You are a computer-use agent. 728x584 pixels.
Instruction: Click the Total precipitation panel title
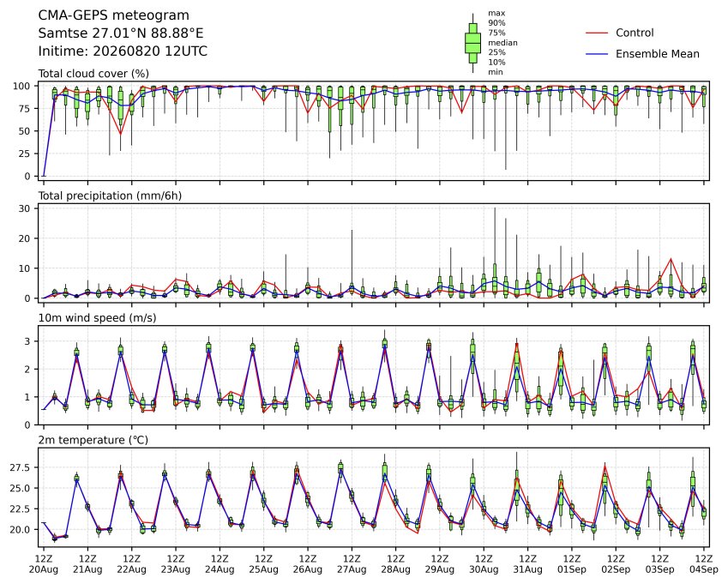pyautogui.click(x=110, y=196)
